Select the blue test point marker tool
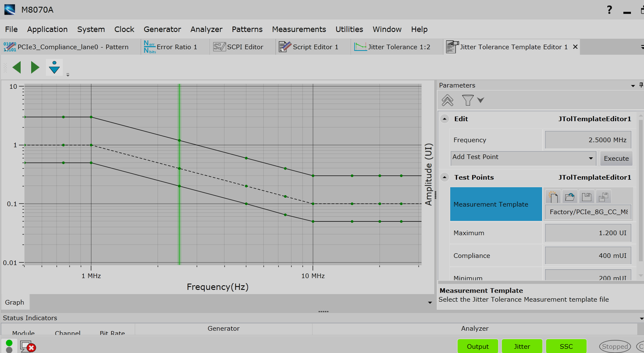Image resolution: width=644 pixels, height=353 pixels. pos(54,67)
